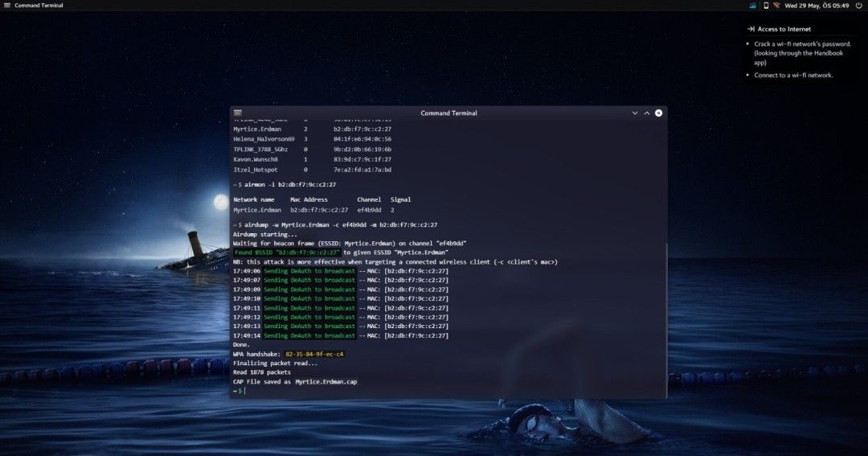The image size is (868, 456).
Task: Click the NB: this attack is more effective line
Action: coord(395,262)
